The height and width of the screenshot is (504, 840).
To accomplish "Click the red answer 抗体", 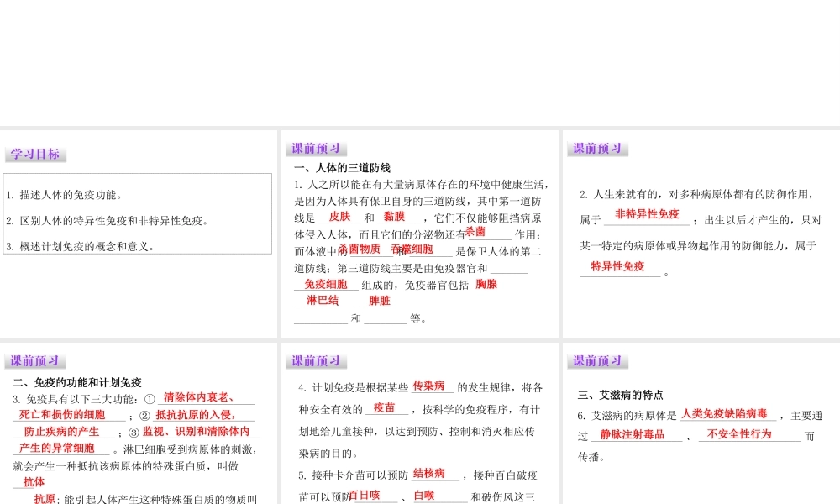I will pyautogui.click(x=34, y=482).
